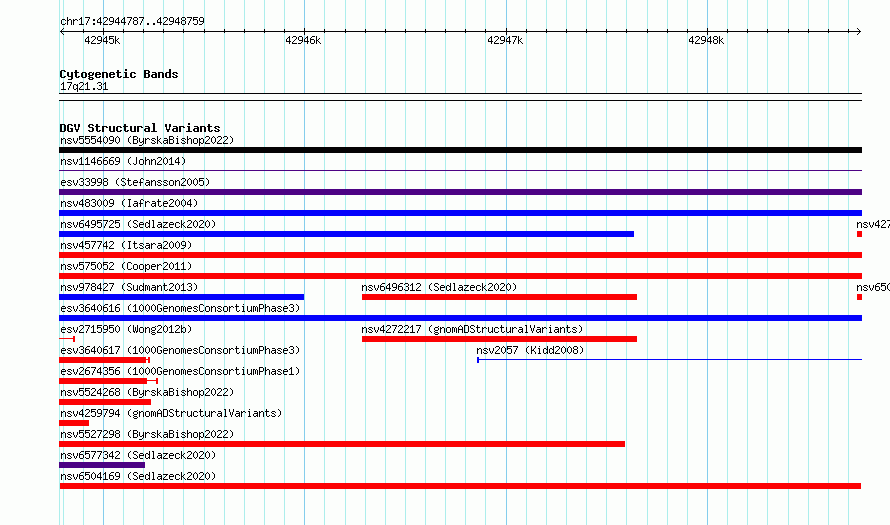Select the blue nsv6495725 variant bar
The width and height of the screenshot is (890, 525).
pyautogui.click(x=346, y=234)
